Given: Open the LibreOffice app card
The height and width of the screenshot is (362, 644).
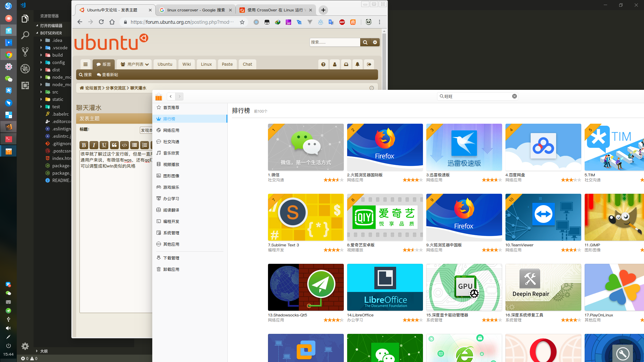Looking at the screenshot, I should (x=385, y=287).
